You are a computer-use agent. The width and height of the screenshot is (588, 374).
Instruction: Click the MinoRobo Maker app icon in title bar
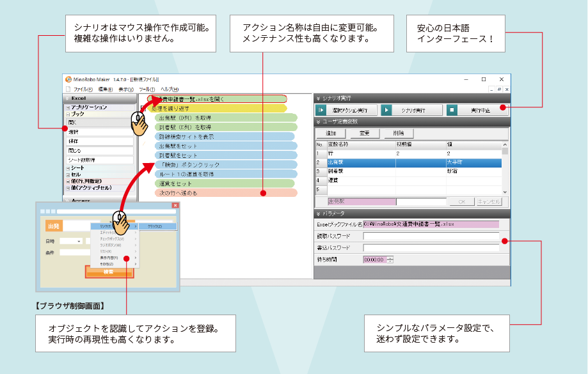[68, 79]
